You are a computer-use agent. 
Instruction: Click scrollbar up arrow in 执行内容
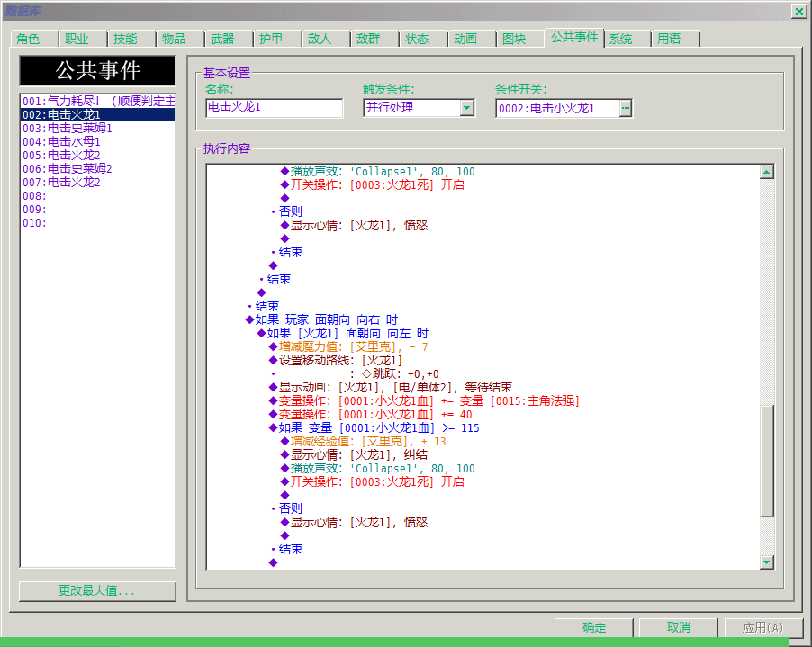pos(767,172)
